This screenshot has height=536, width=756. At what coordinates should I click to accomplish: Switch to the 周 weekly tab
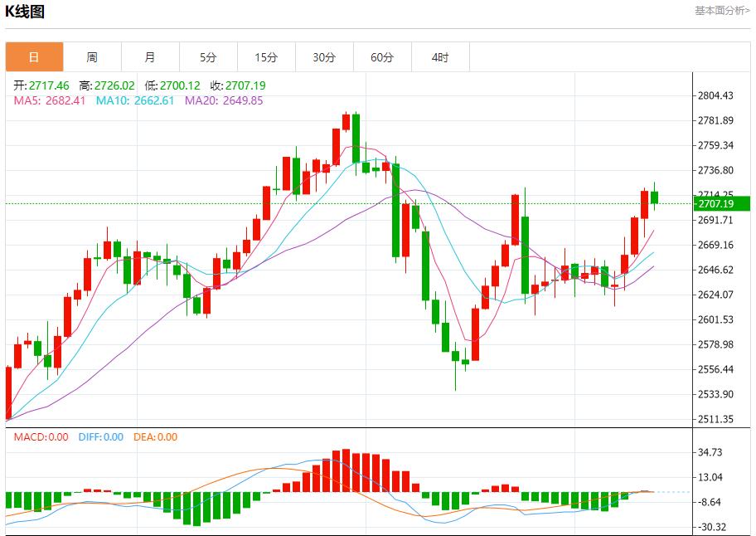(x=92, y=57)
